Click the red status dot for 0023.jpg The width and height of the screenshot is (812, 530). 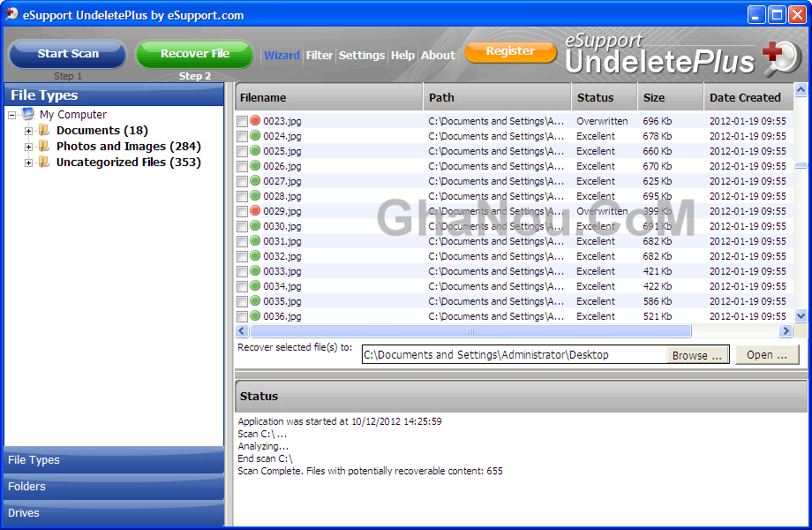click(255, 121)
